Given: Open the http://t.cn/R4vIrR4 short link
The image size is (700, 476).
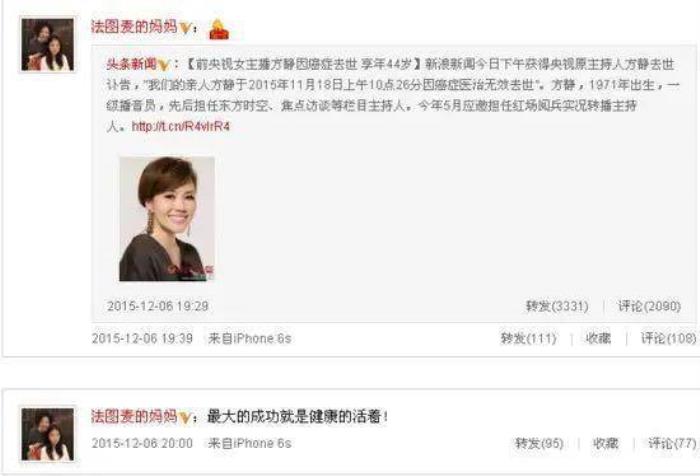Looking at the screenshot, I should coord(181,126).
